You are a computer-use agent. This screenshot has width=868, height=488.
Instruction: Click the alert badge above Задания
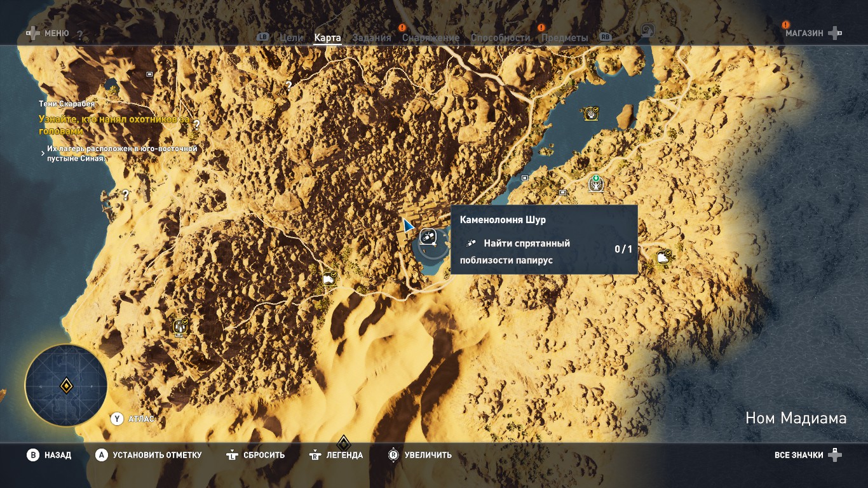402,28
